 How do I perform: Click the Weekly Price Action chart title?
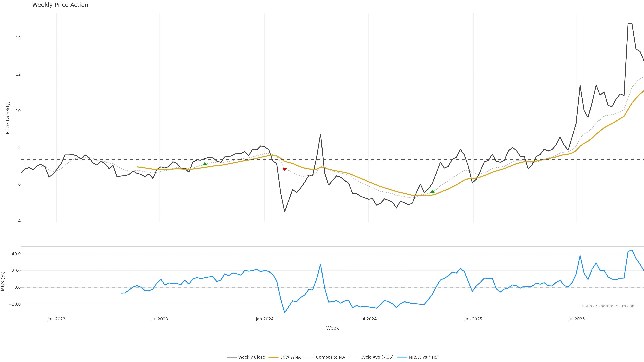coord(60,5)
